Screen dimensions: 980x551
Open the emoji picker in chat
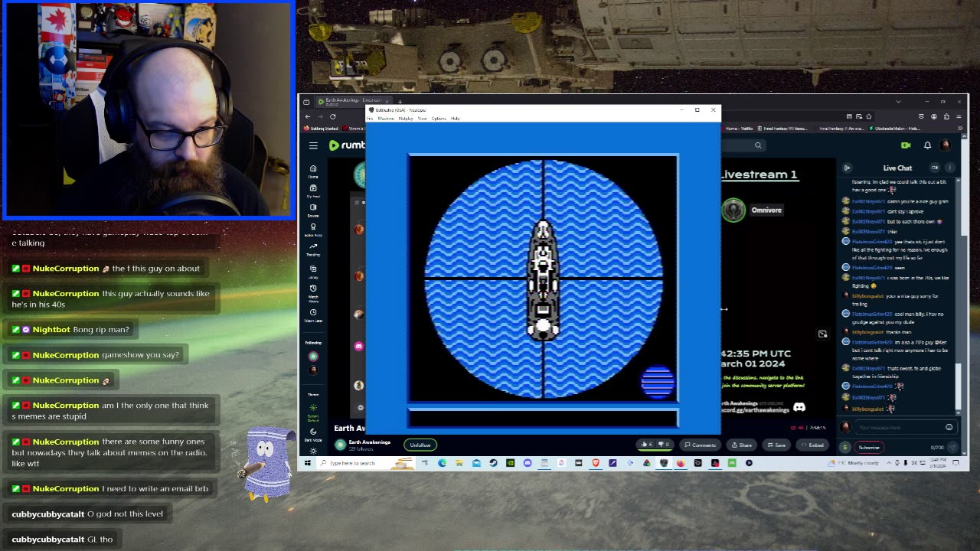click(949, 428)
